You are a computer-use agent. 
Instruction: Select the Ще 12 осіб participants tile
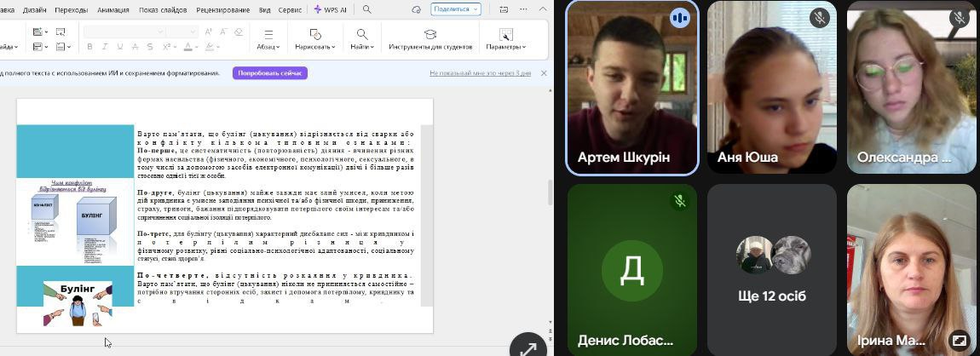coord(772,268)
